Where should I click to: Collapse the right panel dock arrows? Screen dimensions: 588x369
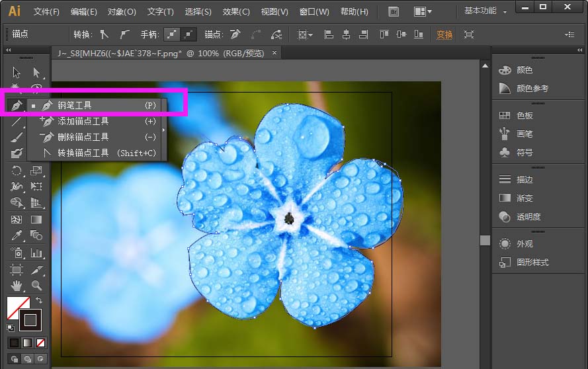pyautogui.click(x=580, y=50)
